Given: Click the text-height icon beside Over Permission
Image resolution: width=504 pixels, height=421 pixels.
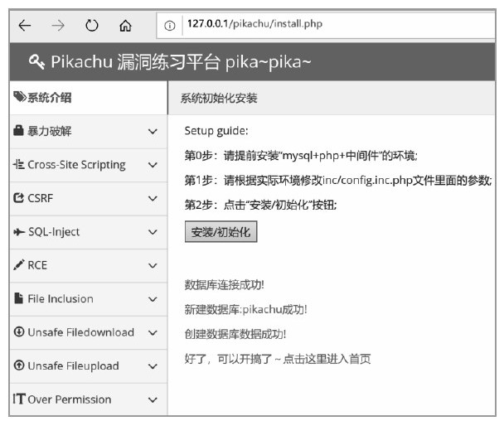Looking at the screenshot, I should 18,399.
